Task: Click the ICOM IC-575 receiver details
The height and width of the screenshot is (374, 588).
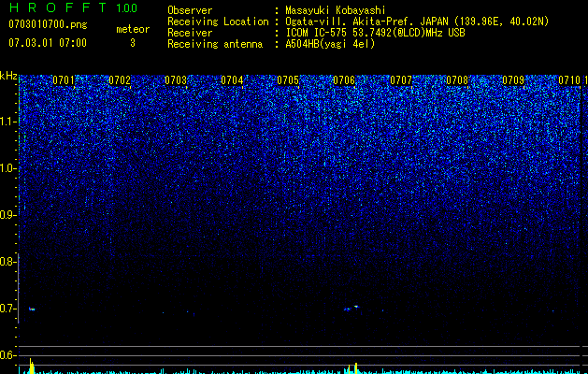Action: click(x=375, y=33)
